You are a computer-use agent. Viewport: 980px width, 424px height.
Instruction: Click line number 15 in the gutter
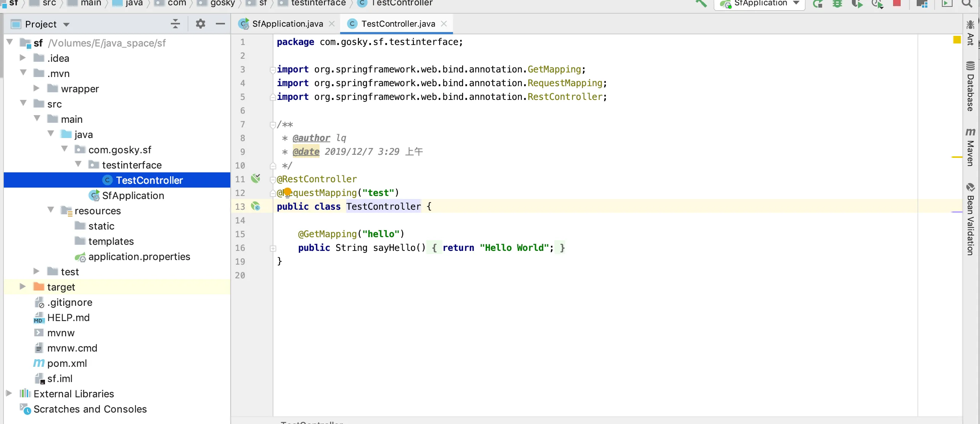pos(240,234)
